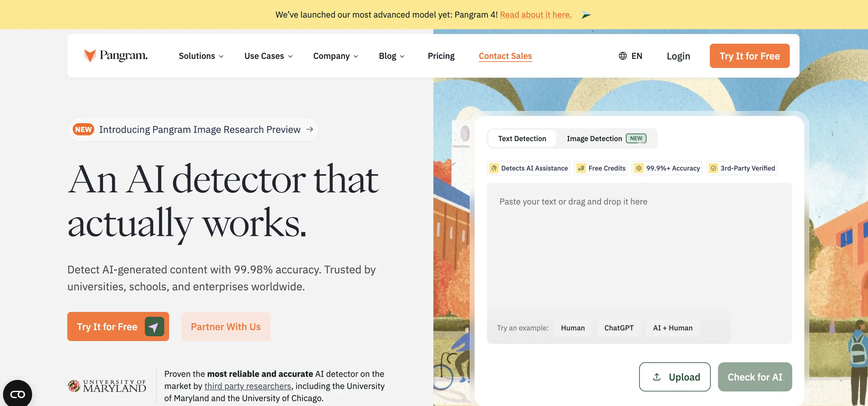
Task: Load the Human example text
Action: click(x=573, y=328)
